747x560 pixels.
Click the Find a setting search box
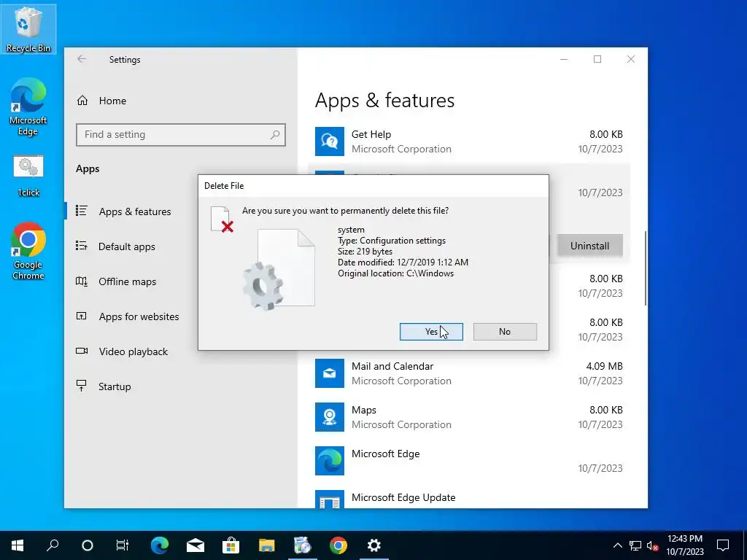point(181,135)
